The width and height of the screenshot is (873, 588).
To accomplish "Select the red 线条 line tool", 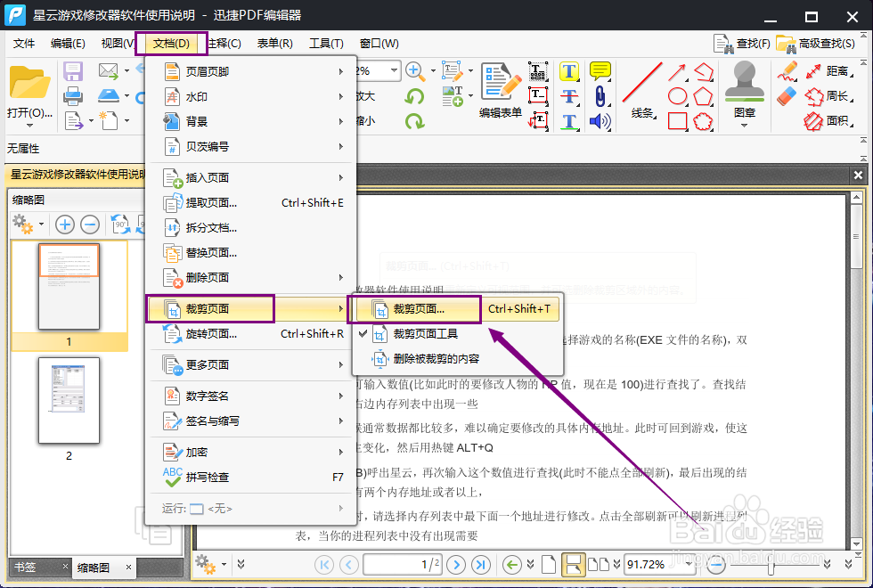I will click(x=642, y=89).
